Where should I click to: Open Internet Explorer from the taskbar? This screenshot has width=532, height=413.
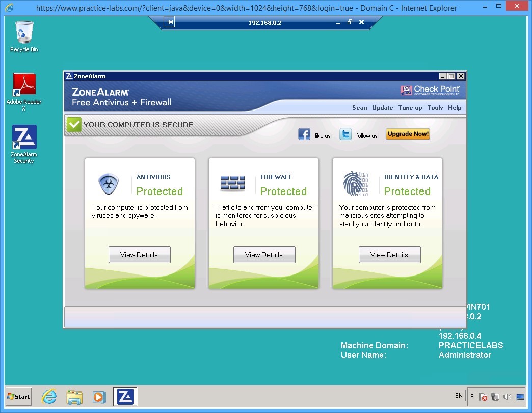(49, 396)
